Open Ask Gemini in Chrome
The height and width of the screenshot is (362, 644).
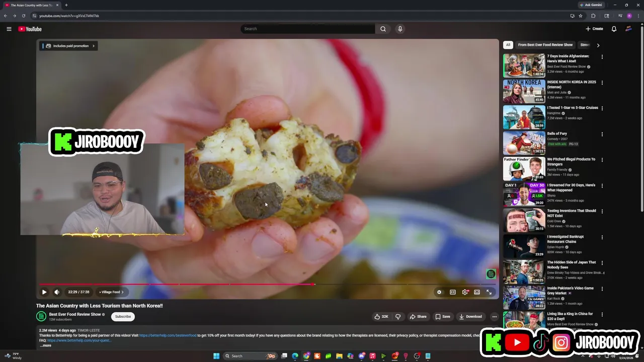click(x=591, y=5)
